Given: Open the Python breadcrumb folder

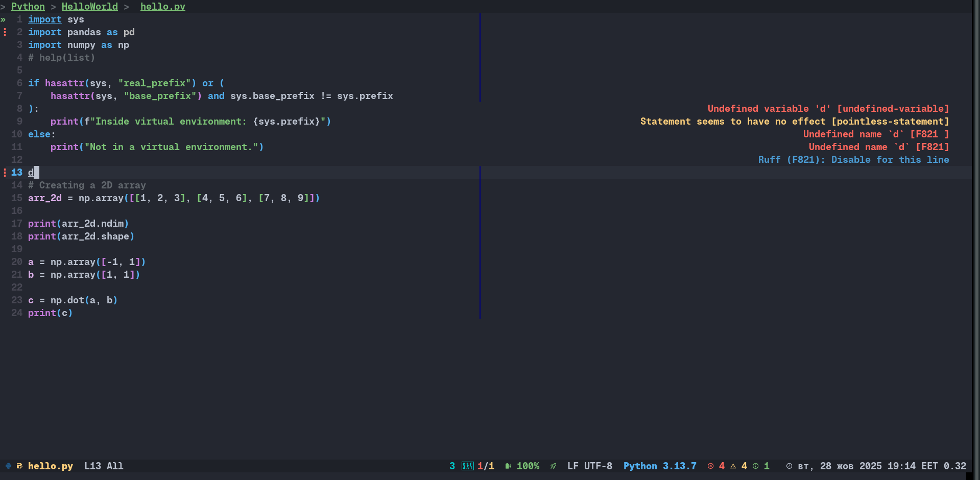Looking at the screenshot, I should [28, 7].
